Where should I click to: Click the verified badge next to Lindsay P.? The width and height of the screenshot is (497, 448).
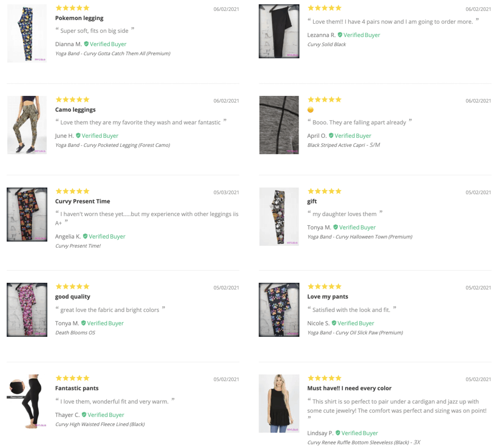(338, 433)
